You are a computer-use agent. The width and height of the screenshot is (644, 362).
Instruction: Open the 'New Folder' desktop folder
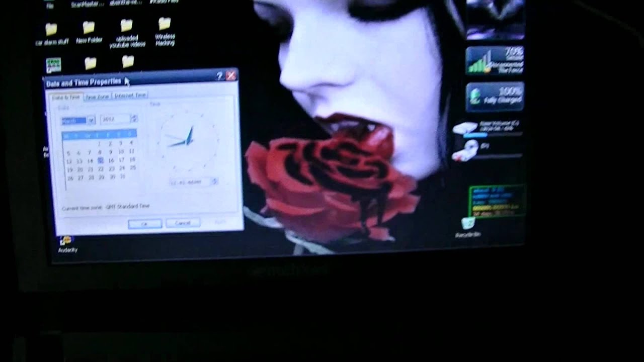89,33
